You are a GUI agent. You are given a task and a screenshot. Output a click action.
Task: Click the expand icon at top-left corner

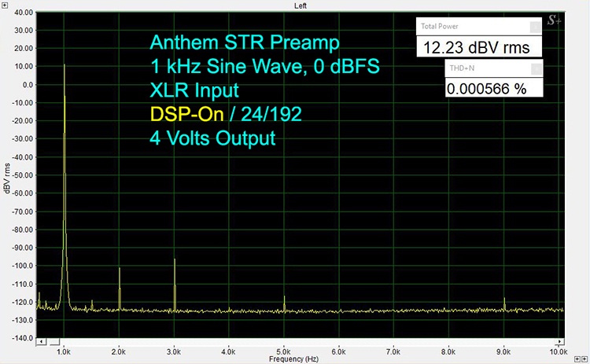6,6
